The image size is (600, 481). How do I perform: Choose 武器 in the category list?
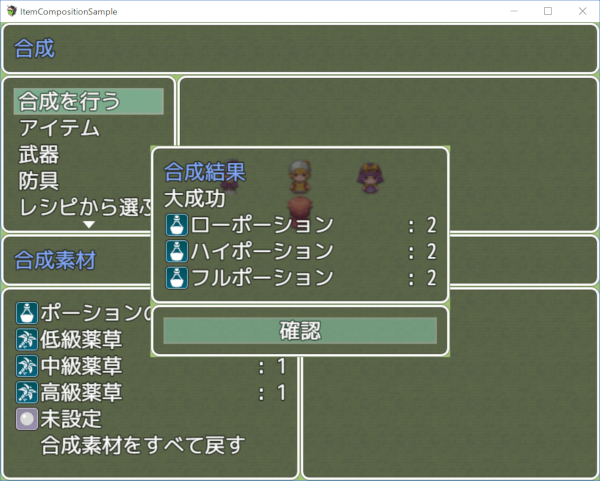(x=39, y=154)
